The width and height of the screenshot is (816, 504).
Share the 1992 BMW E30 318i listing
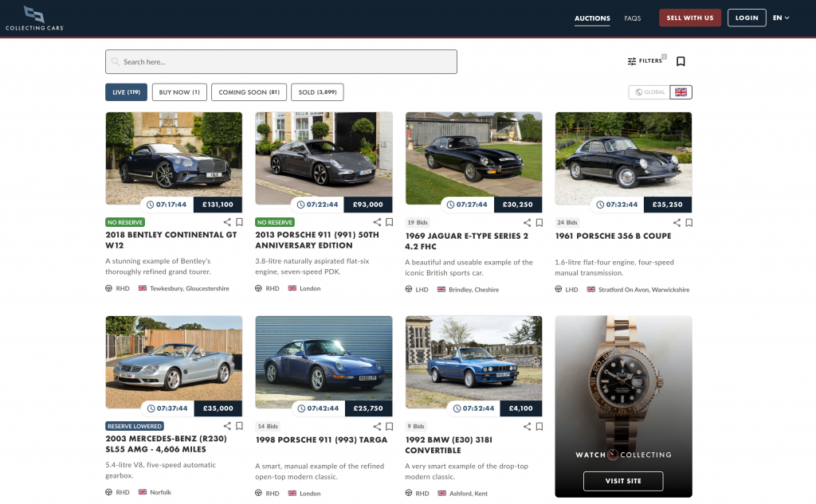point(527,427)
